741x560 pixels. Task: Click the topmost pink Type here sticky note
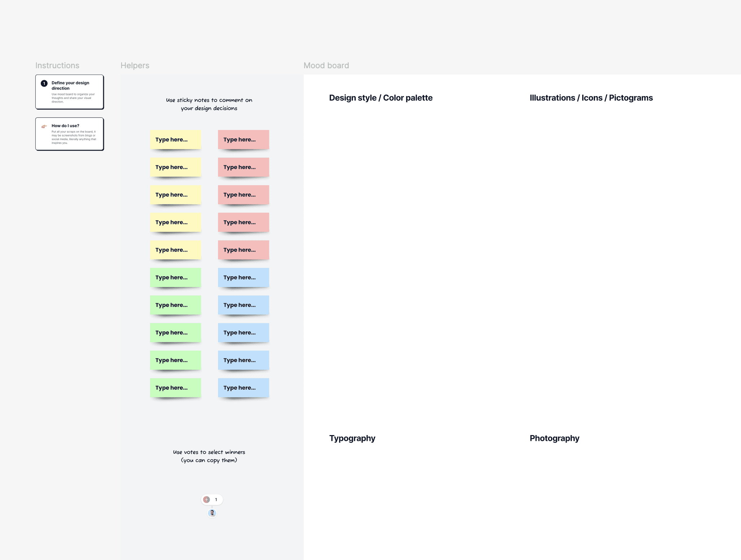[x=243, y=139]
